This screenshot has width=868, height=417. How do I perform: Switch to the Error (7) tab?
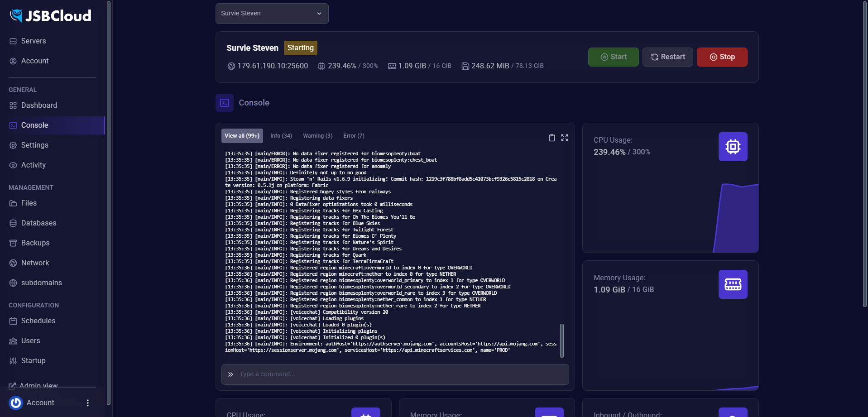click(354, 136)
